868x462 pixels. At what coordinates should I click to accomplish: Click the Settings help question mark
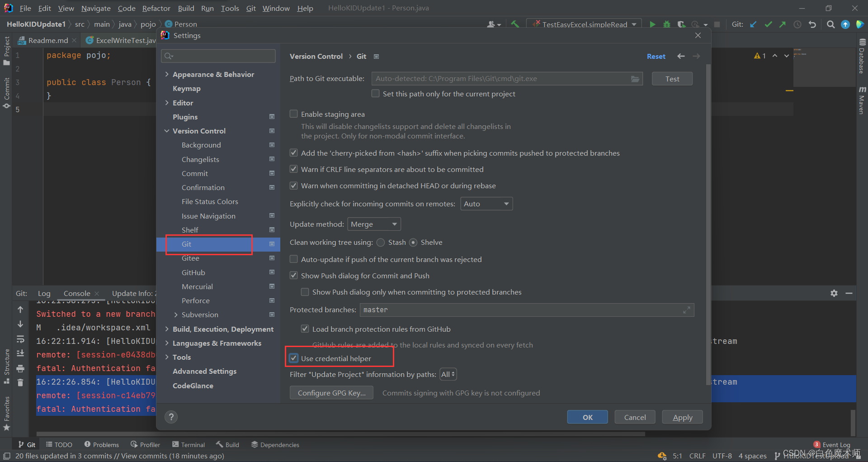point(171,417)
